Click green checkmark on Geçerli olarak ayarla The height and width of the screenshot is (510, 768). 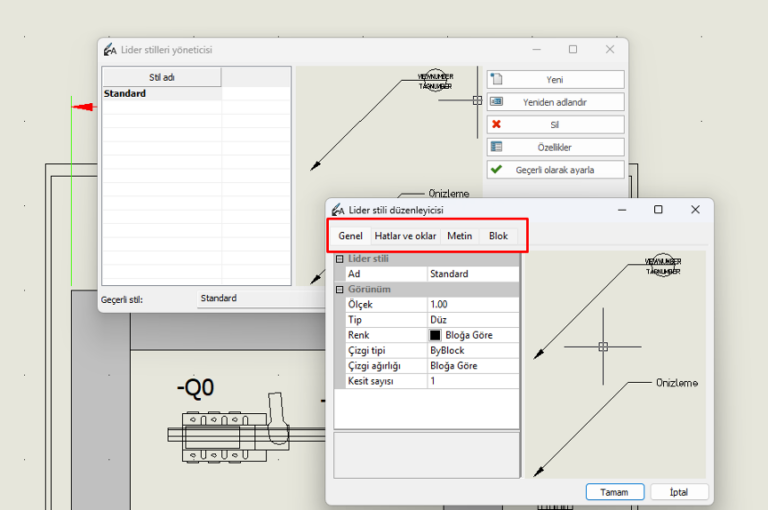click(x=497, y=170)
